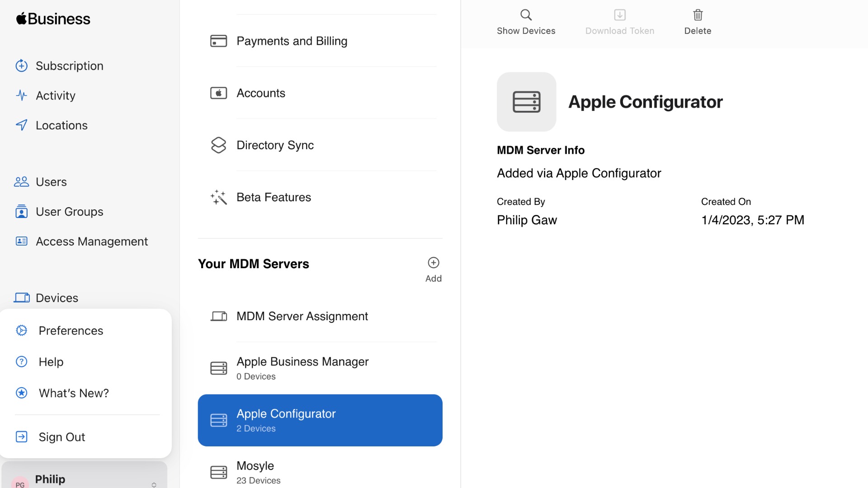The width and height of the screenshot is (868, 488).
Task: Open Payments and Billing settings
Action: pos(320,41)
